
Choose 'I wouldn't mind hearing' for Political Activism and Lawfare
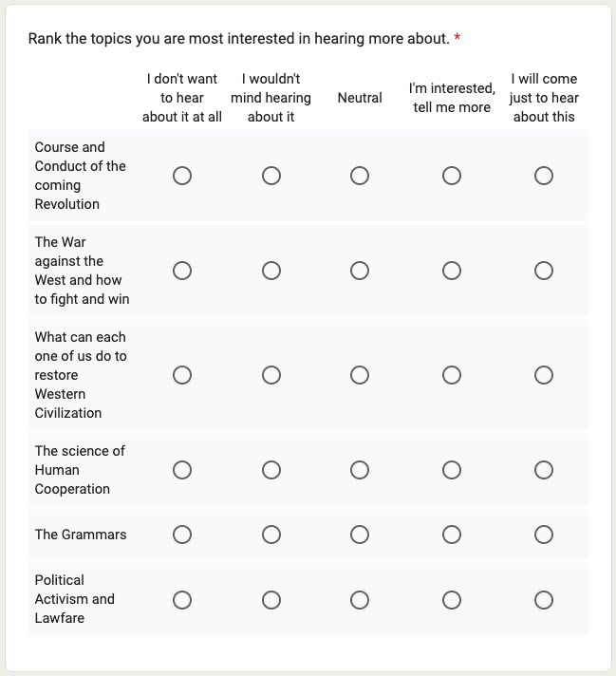coord(271,599)
